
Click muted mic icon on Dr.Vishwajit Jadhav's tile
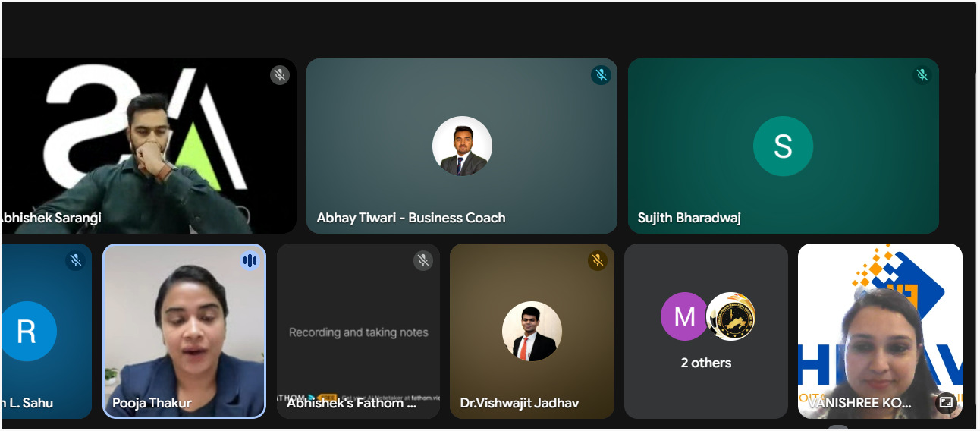point(597,260)
